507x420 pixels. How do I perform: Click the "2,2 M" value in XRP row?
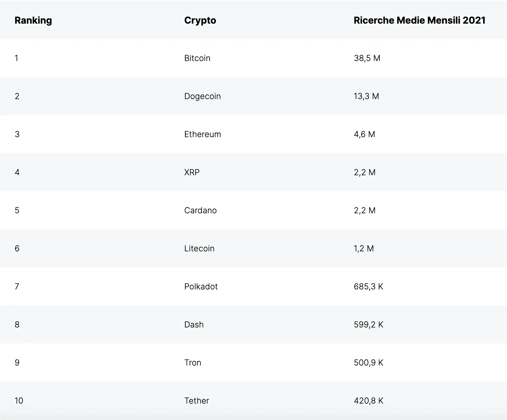[365, 172]
